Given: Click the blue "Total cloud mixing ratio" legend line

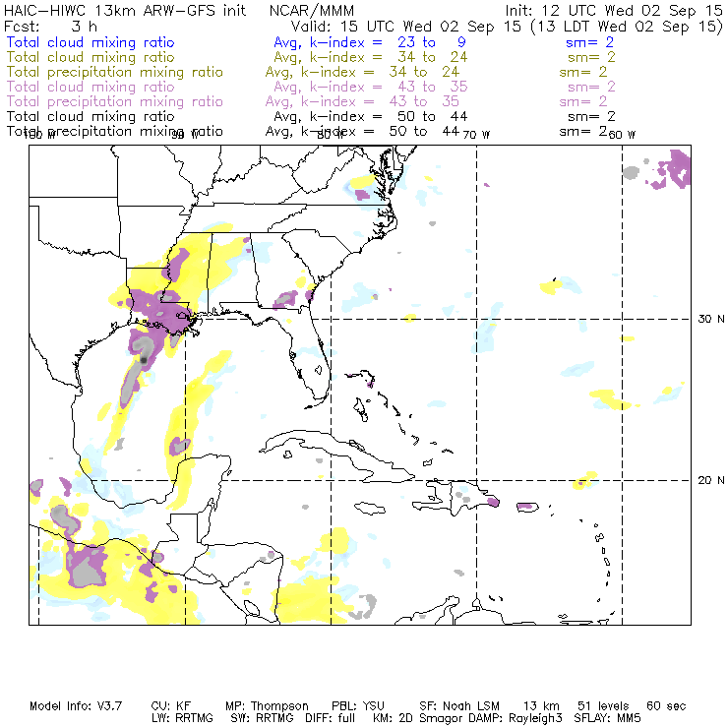Looking at the screenshot, I should 91,42.
